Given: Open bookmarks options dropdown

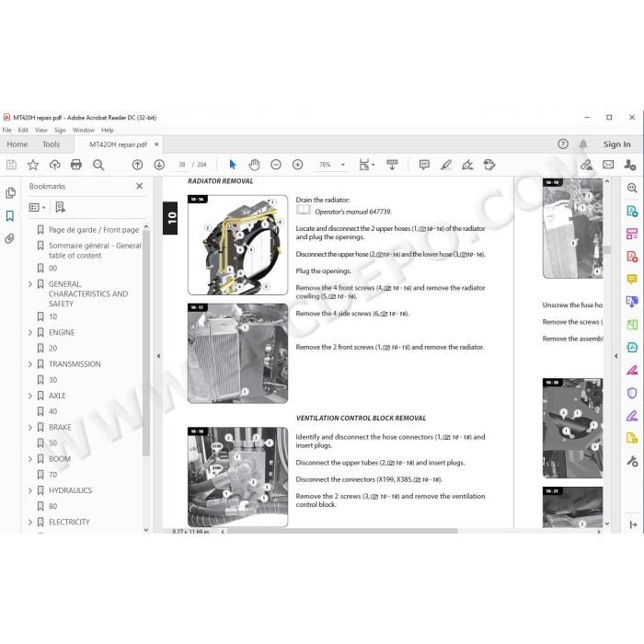Looking at the screenshot, I should tap(37, 207).
